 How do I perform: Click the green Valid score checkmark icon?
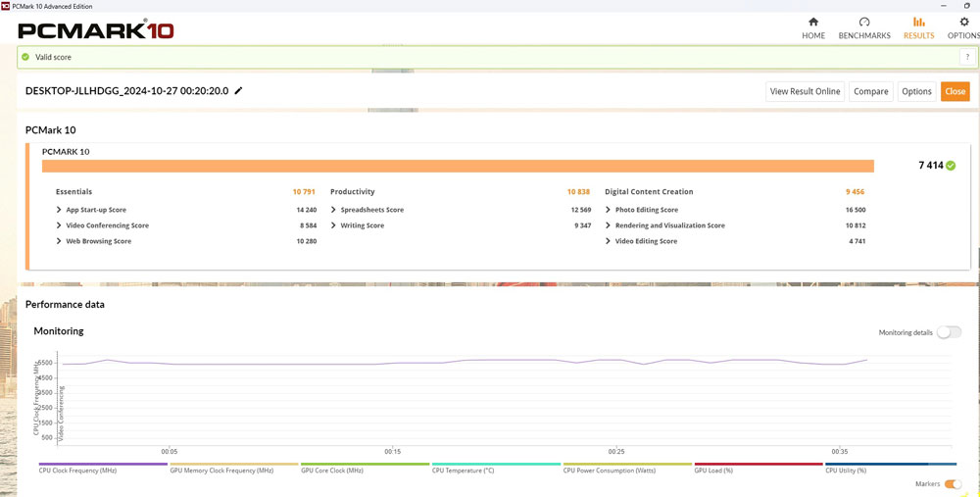(25, 57)
